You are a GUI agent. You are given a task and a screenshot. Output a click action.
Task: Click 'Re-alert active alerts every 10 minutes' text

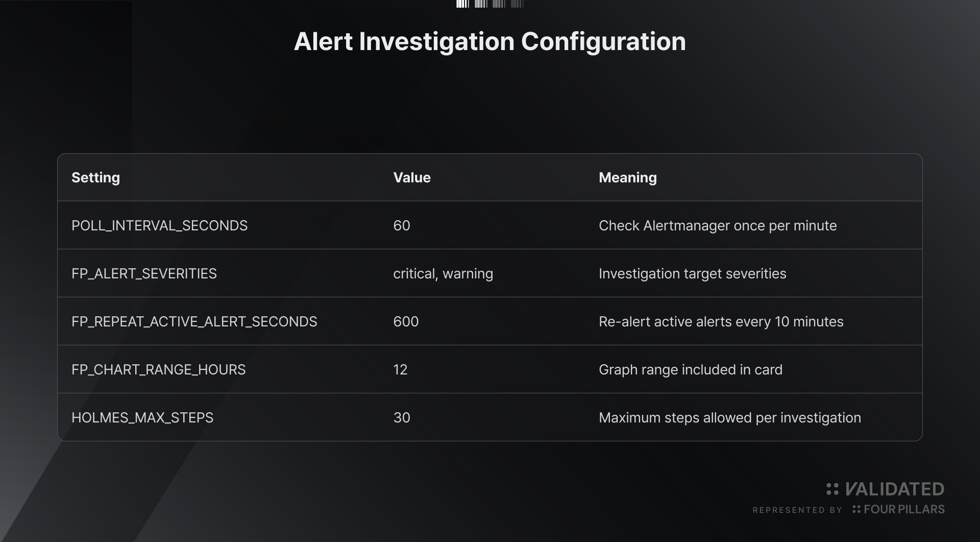721,321
